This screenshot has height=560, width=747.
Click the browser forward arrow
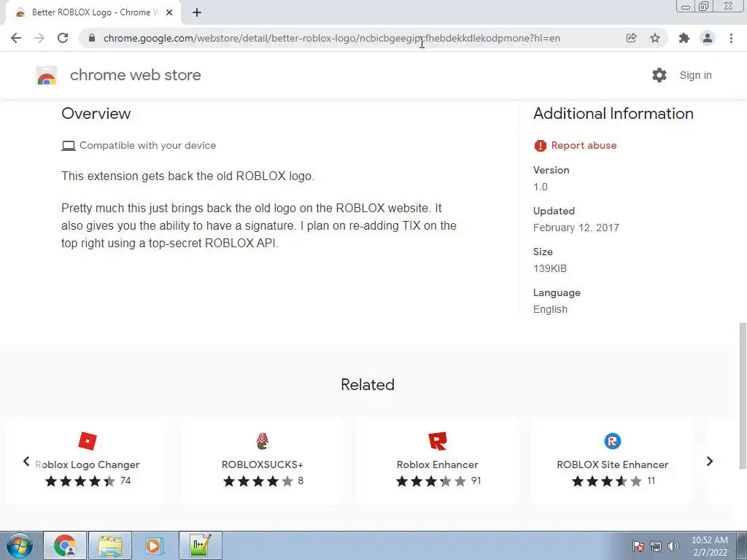point(39,38)
